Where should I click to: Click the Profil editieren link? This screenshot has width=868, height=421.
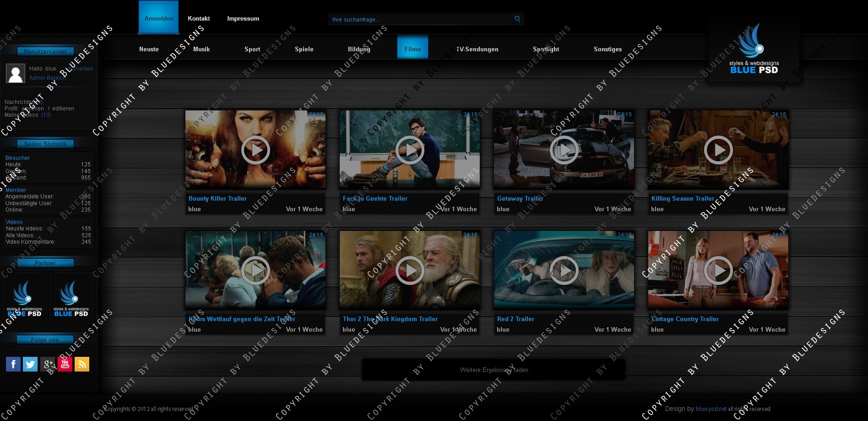coord(63,109)
